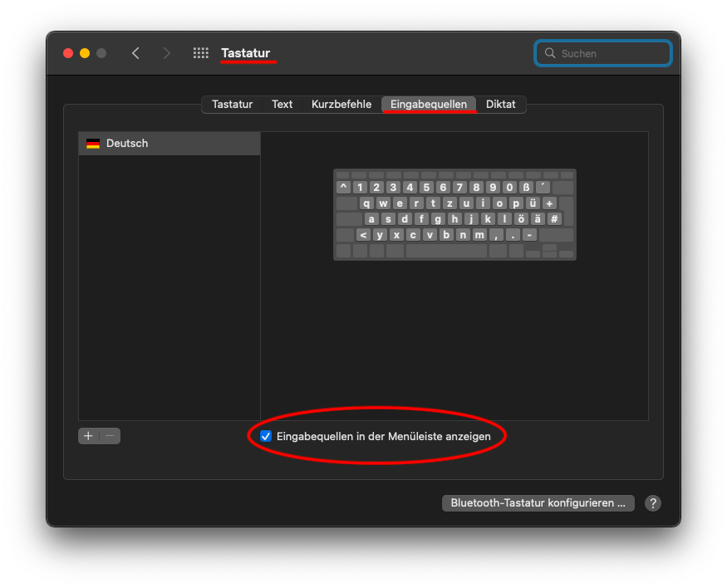Click the # key in keyboard preview
The height and width of the screenshot is (588, 727).
pyautogui.click(x=554, y=218)
